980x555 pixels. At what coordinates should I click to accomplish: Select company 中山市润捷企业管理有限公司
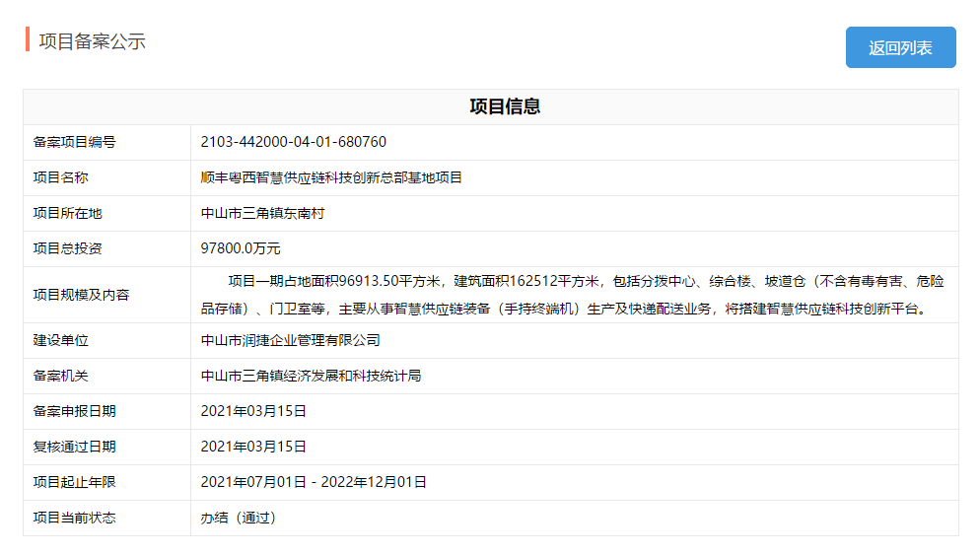[x=290, y=341]
